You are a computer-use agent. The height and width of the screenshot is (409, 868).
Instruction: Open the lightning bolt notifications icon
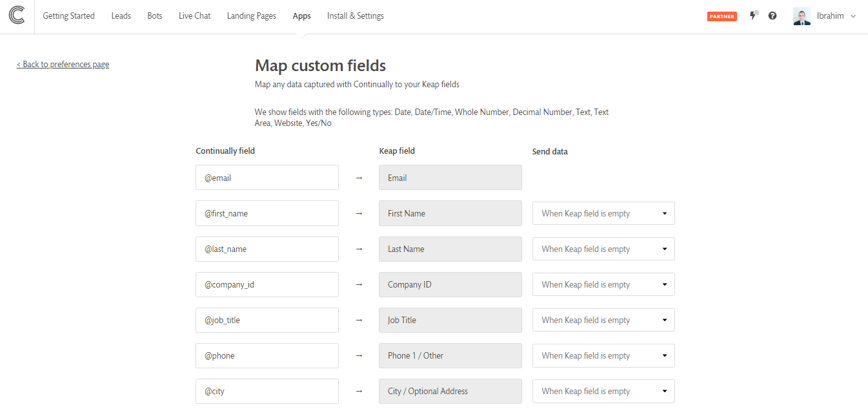pyautogui.click(x=753, y=16)
